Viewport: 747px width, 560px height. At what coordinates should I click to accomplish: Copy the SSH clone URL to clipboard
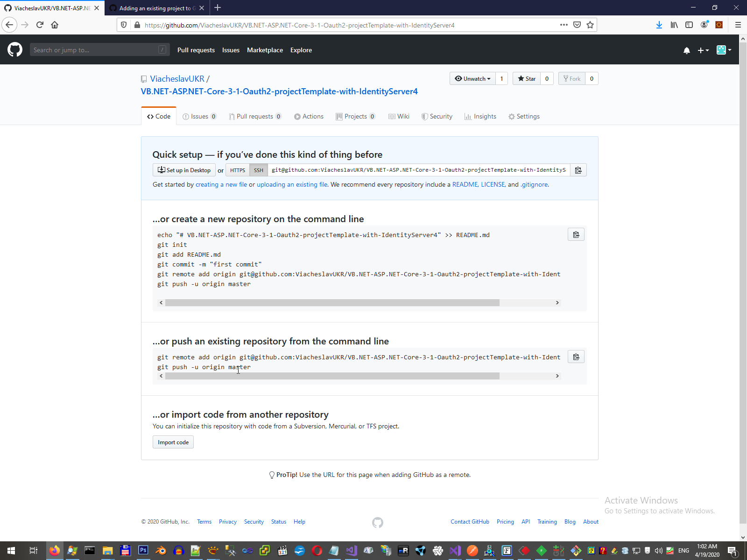click(x=578, y=170)
